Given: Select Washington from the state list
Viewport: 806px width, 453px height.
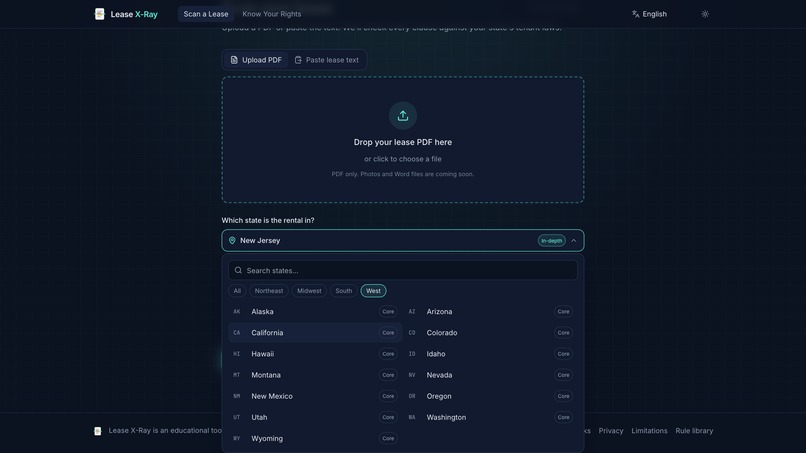Looking at the screenshot, I should 490,417.
